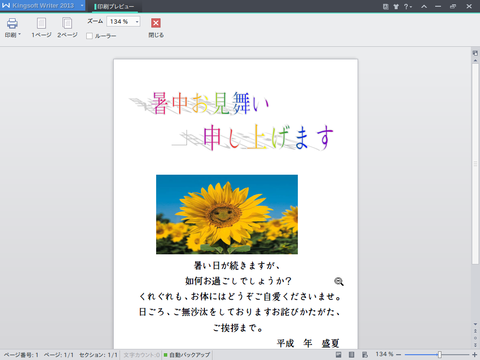Viewport: 480px width, 360px height.
Task: Collapse the ribbon with the chevron-up icon
Action: point(424,6)
